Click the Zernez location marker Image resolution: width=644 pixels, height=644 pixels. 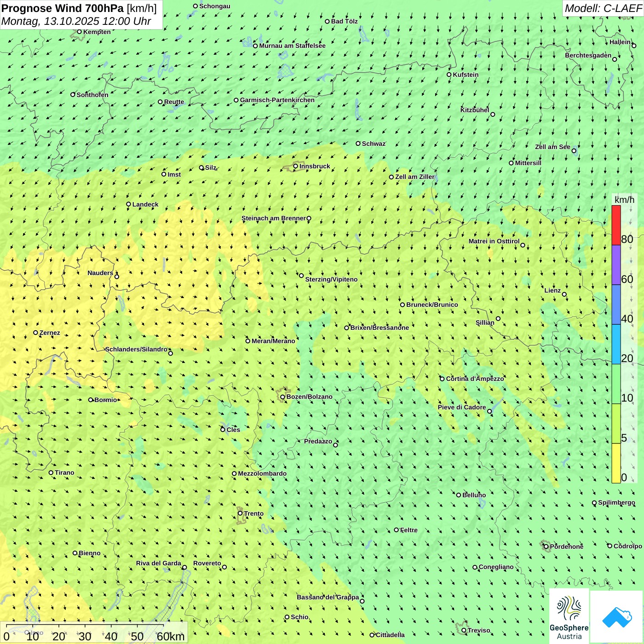[36, 333]
